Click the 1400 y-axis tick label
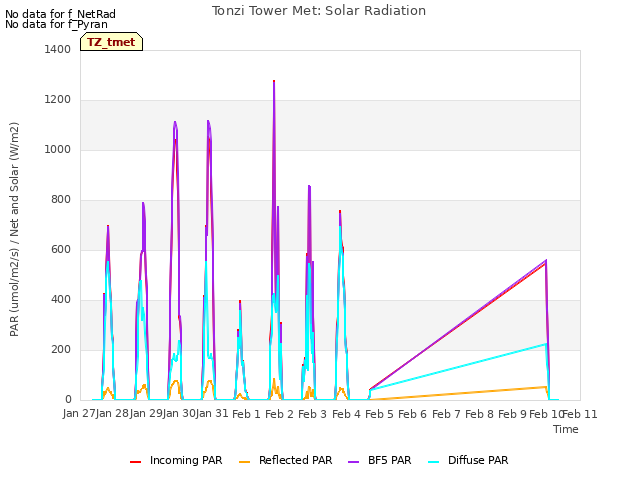Viewport: 640px width, 480px height. [58, 49]
